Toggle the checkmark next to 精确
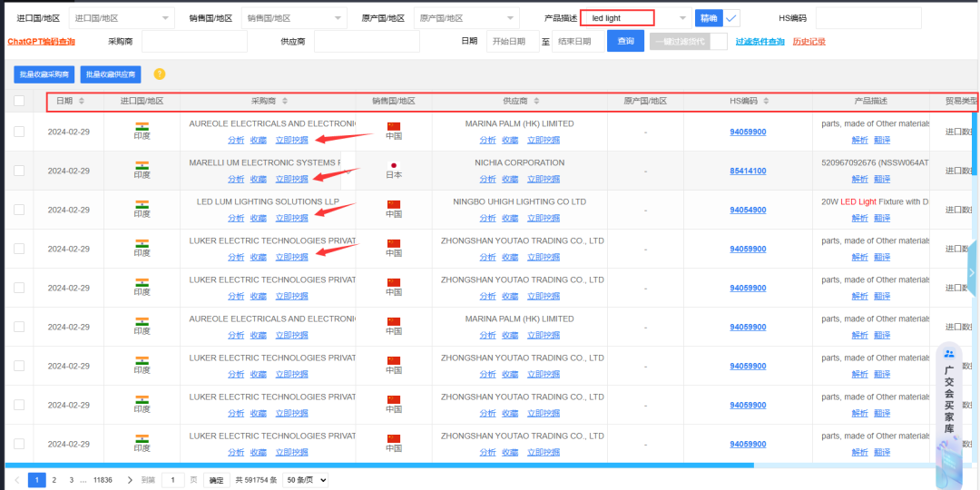The width and height of the screenshot is (980, 490). point(731,18)
